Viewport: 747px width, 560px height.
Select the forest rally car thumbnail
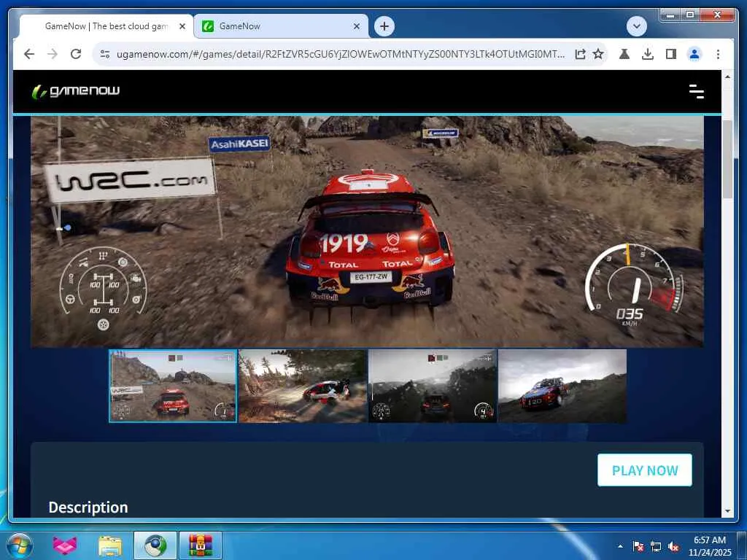pos(303,386)
